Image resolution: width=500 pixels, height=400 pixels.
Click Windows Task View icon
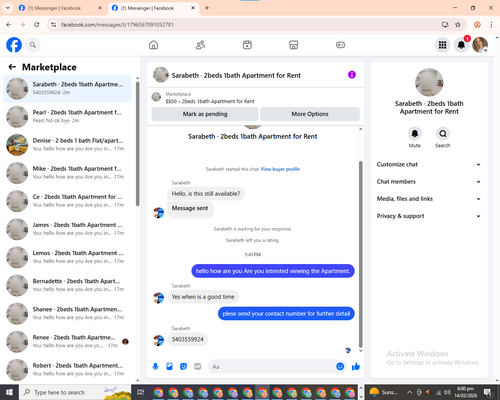[x=141, y=392]
